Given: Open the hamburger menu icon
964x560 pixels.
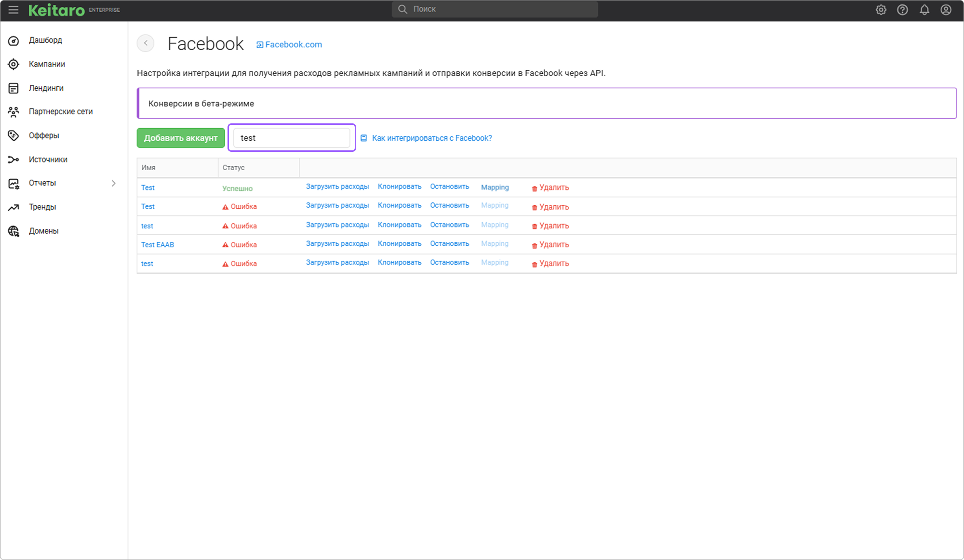Looking at the screenshot, I should (13, 10).
